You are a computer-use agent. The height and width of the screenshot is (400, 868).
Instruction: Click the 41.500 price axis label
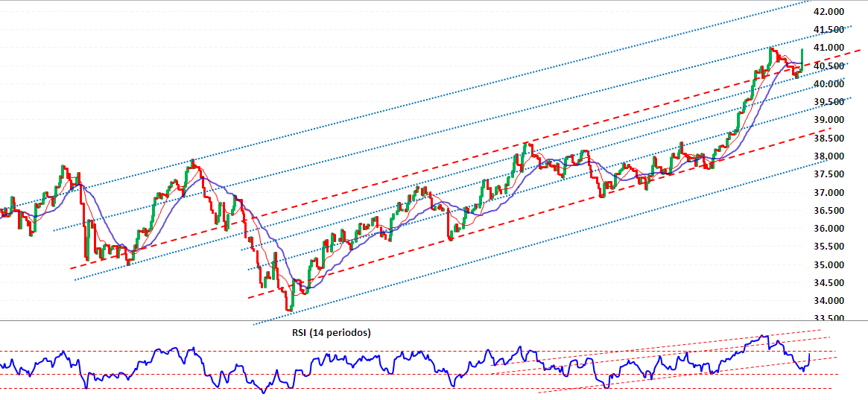829,30
